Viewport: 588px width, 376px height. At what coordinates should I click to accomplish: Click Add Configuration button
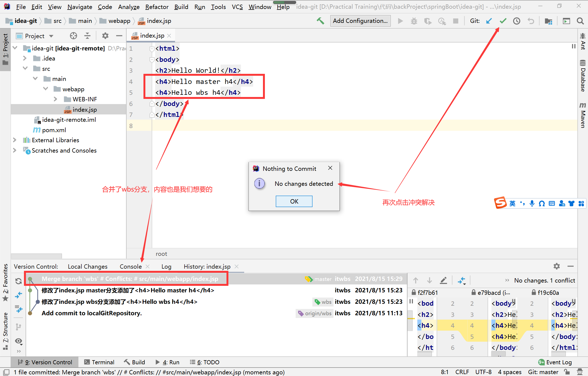click(x=360, y=21)
